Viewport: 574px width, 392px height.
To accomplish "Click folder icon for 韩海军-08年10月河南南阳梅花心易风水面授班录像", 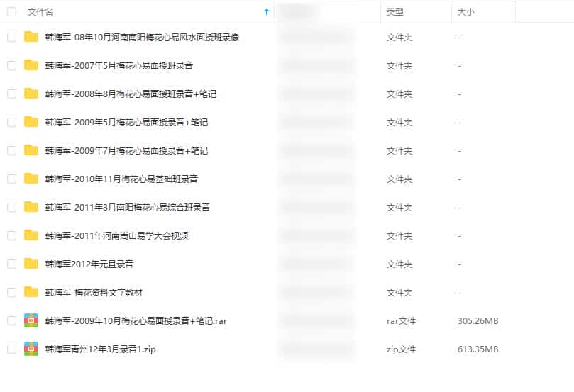I will tap(31, 37).
